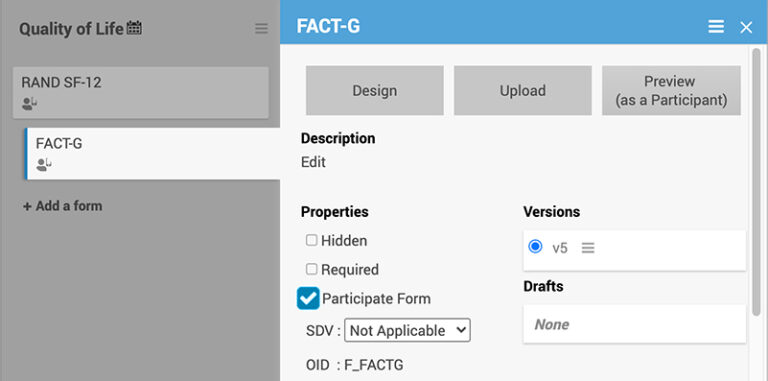Open the SDV Not Applicable dropdown

(407, 331)
